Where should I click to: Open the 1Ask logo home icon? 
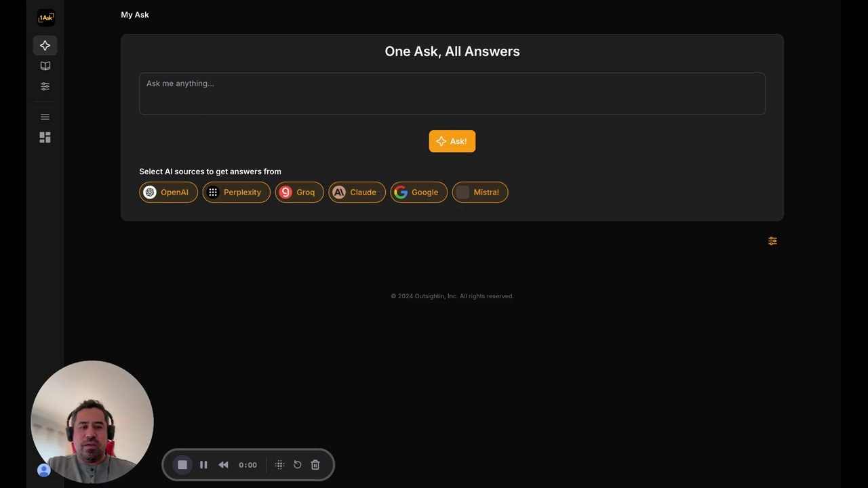coord(45,18)
